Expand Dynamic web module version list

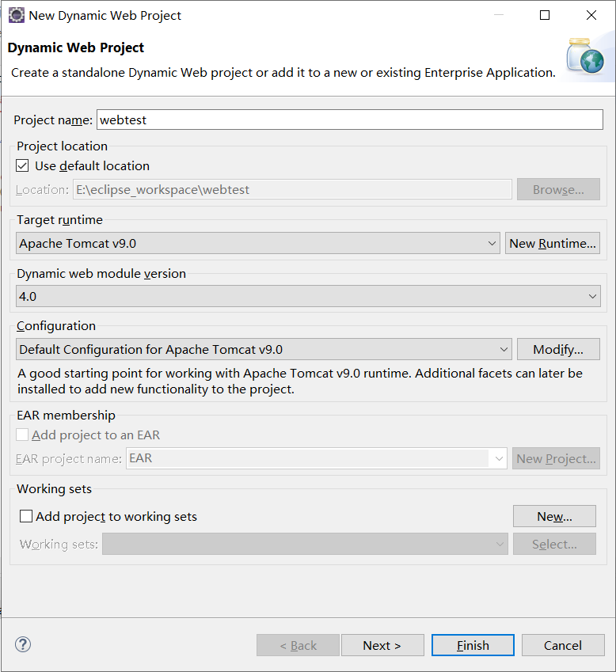tap(308, 296)
